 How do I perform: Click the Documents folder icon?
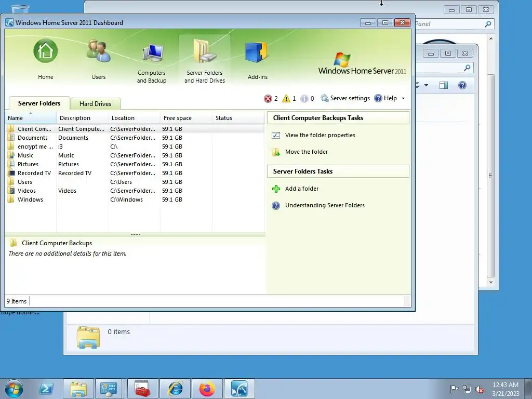click(x=11, y=138)
